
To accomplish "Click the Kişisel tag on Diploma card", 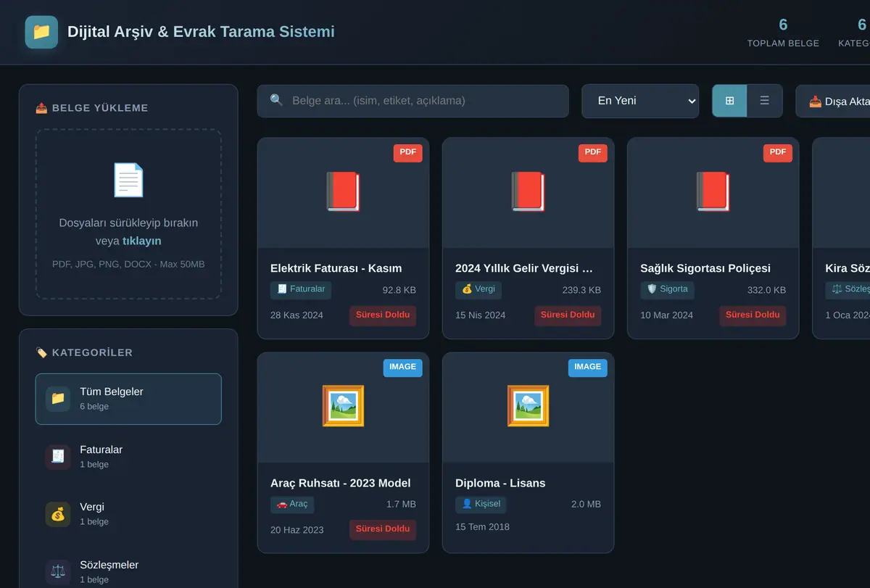I will point(481,504).
